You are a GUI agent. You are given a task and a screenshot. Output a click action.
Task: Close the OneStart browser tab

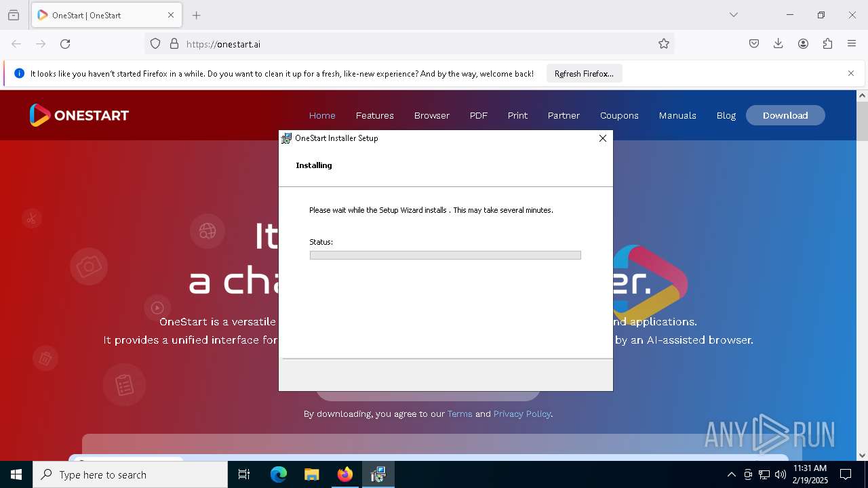point(171,15)
